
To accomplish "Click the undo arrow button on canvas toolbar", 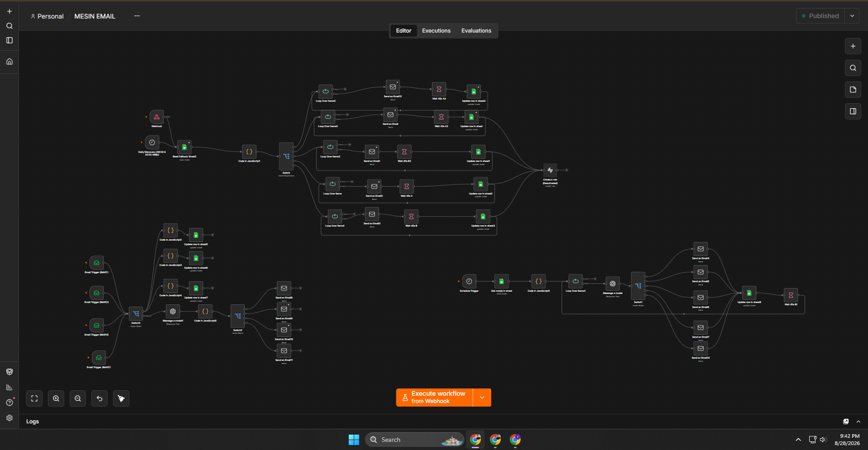I will click(x=100, y=398).
